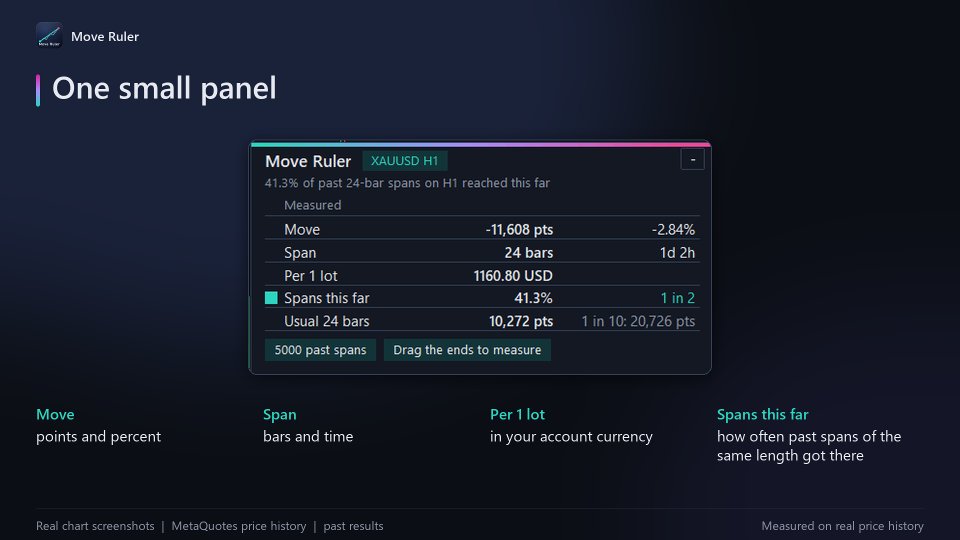Click the Move Ruler panel title
960x540 pixels.
pos(308,161)
